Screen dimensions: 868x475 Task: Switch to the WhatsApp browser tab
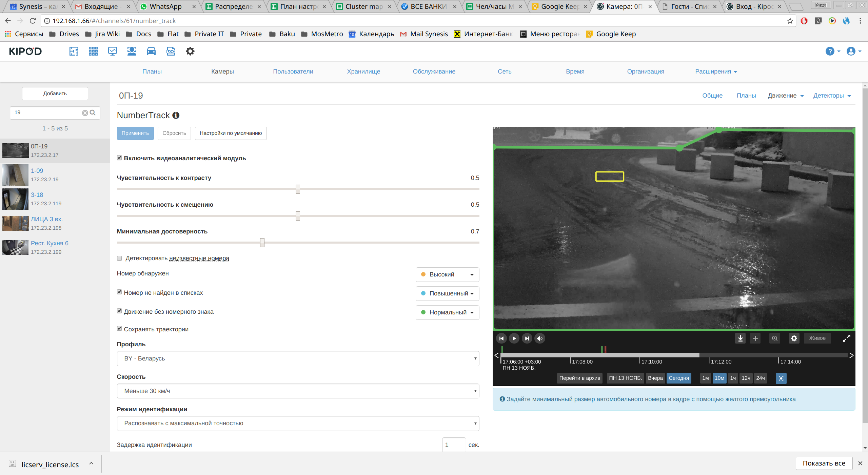(168, 6)
